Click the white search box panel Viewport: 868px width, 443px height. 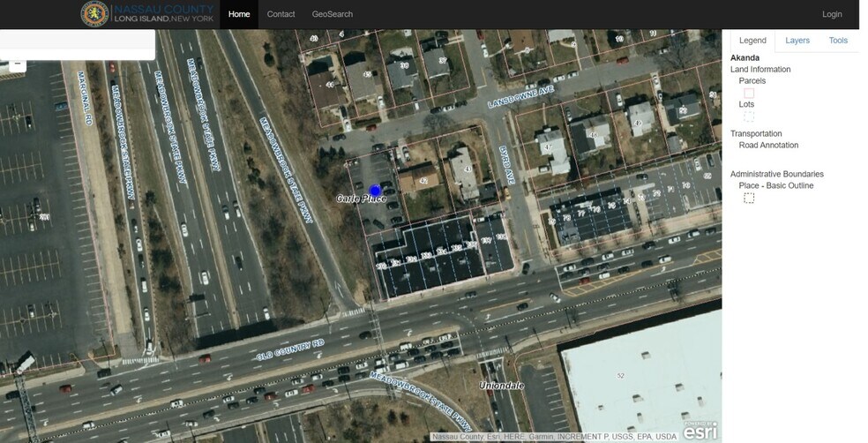[x=78, y=44]
